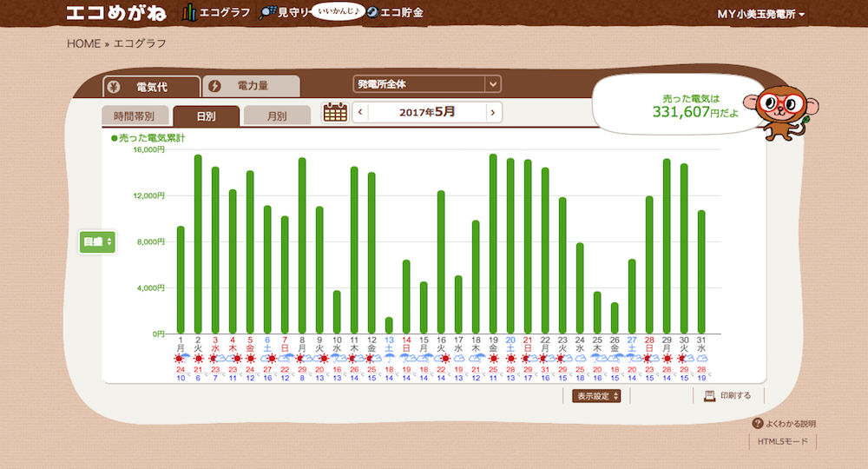Switch to the 電気代 tab

[152, 87]
